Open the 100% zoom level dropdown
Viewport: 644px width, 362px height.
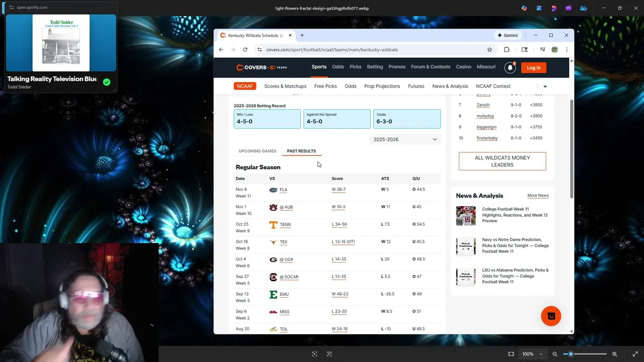pos(532,354)
